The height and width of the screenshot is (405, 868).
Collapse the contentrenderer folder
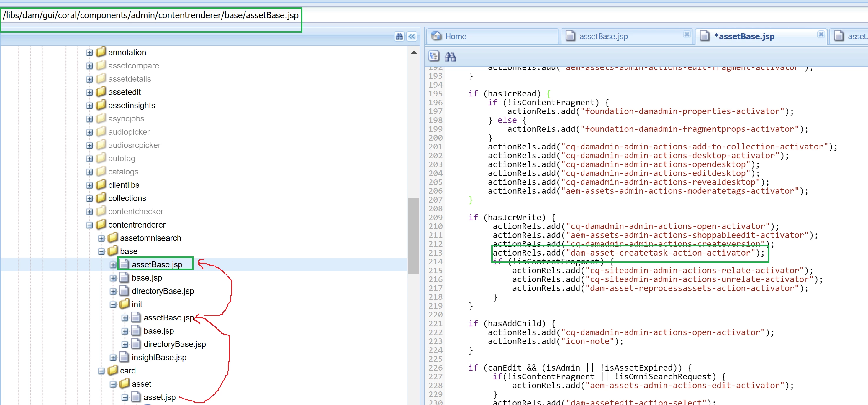point(89,225)
